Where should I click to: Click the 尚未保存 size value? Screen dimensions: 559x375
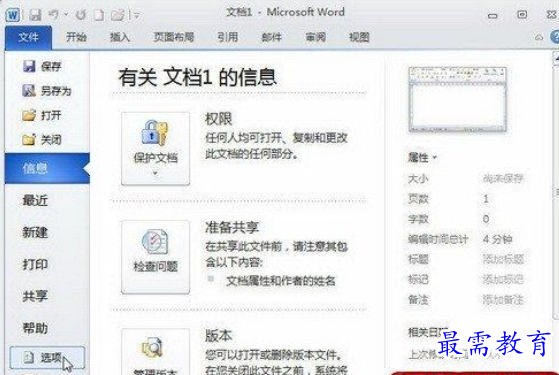click(503, 178)
